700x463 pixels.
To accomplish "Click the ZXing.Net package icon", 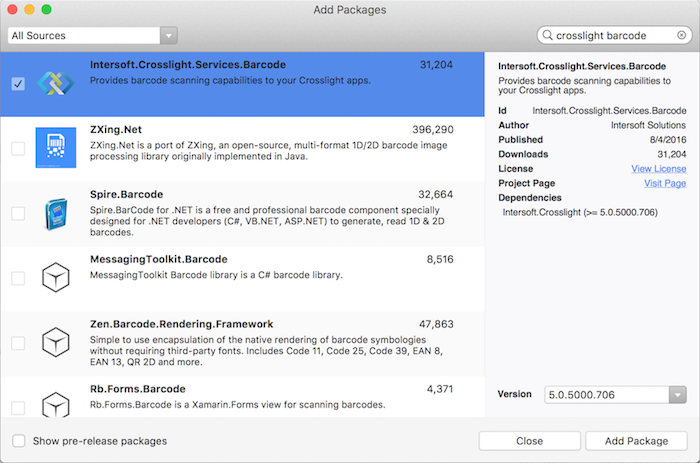I will coord(55,147).
